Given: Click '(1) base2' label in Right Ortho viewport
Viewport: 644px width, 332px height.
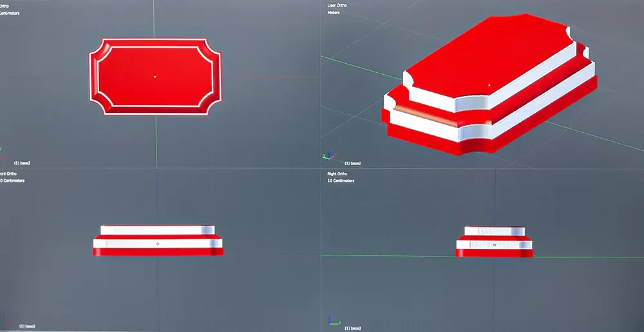Looking at the screenshot, I should [x=352, y=328].
